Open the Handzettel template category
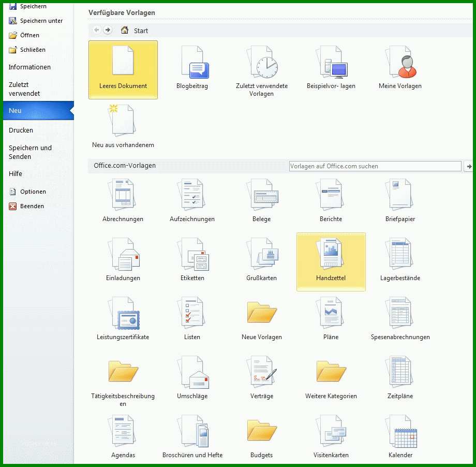Viewport: 476px width, 467px height. (x=331, y=262)
